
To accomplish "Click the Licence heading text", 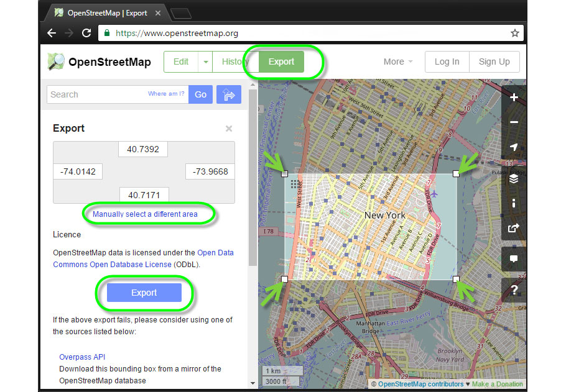I will point(67,234).
